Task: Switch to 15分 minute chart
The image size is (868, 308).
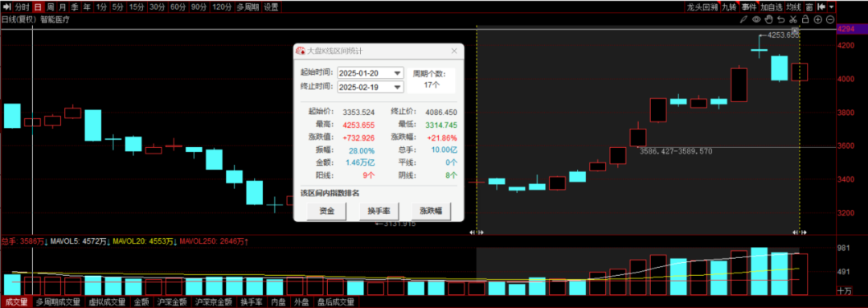Action: pos(136,7)
